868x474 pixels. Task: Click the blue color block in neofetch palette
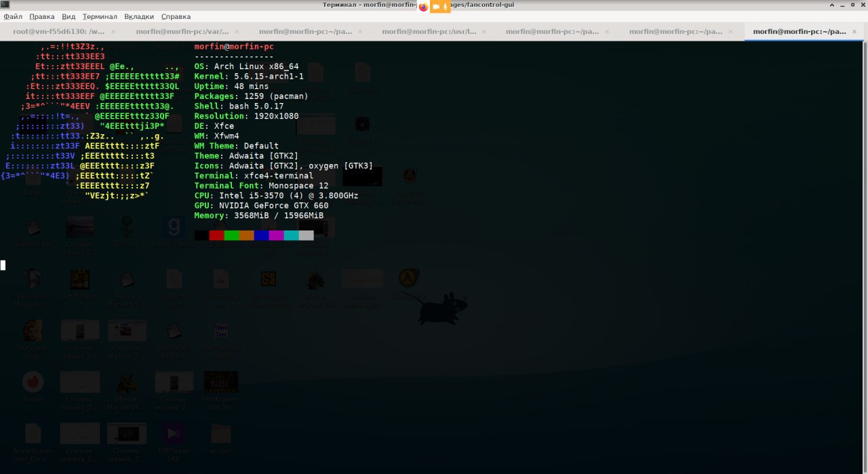[261, 235]
